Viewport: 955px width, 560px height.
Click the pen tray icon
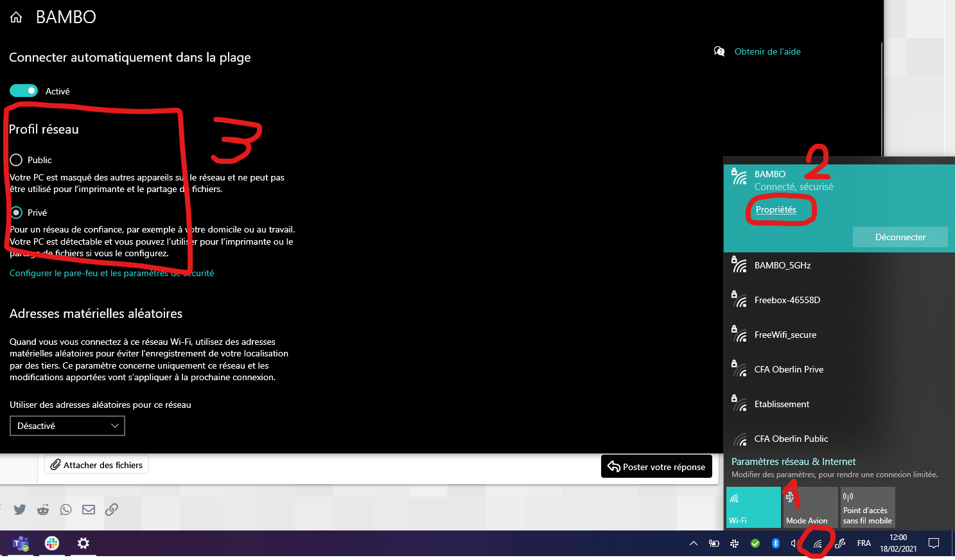[x=840, y=543]
